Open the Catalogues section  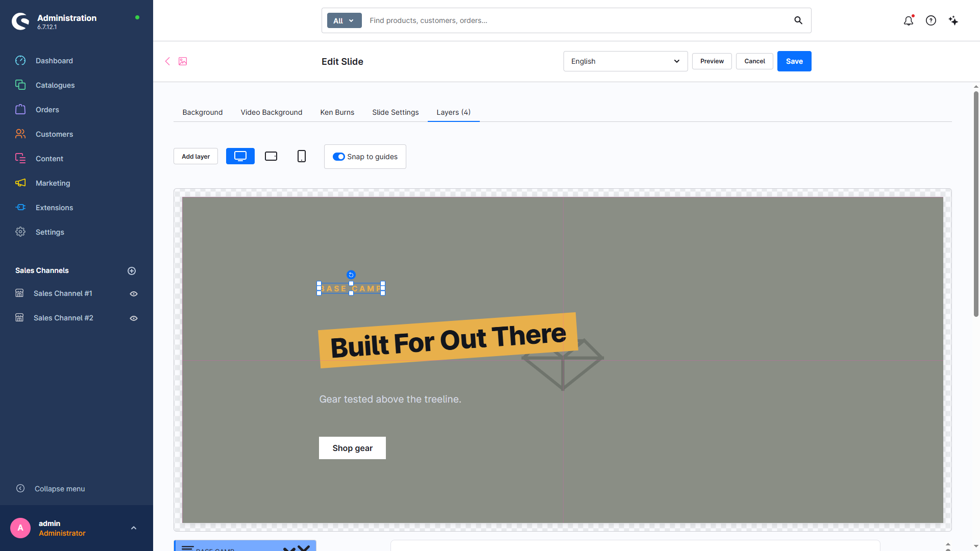coord(55,85)
